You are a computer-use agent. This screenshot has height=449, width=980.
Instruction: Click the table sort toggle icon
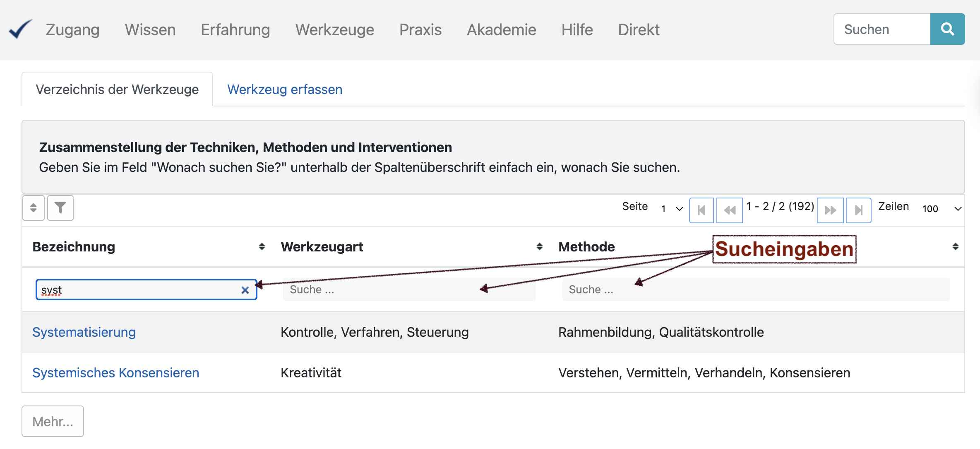(34, 208)
